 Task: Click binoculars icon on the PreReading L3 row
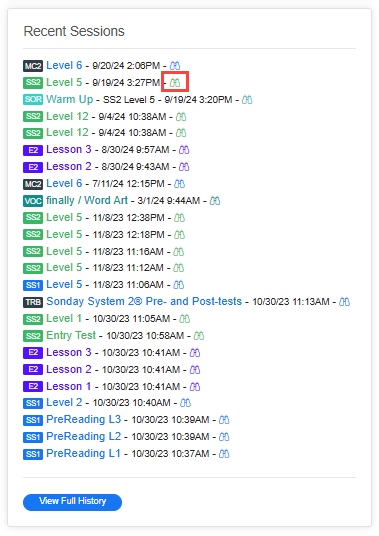[x=224, y=420]
